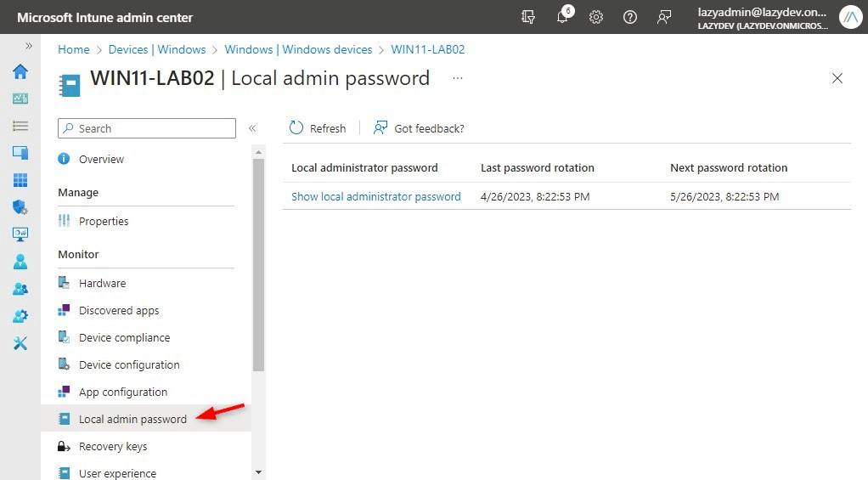Open notifications bell with 6 alerts
The height and width of the screenshot is (480, 868).
(563, 16)
